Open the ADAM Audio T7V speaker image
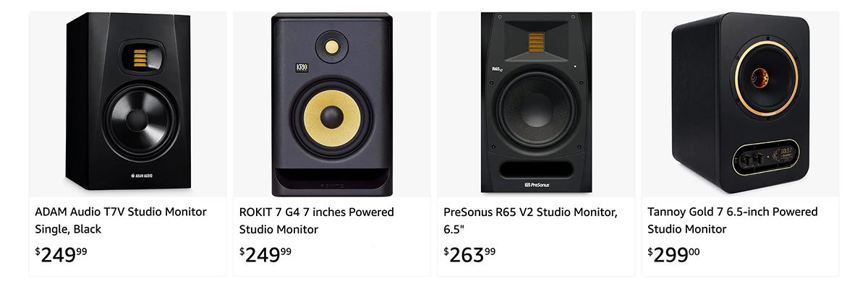Viewport: 868px width, 289px height. pyautogui.click(x=128, y=104)
